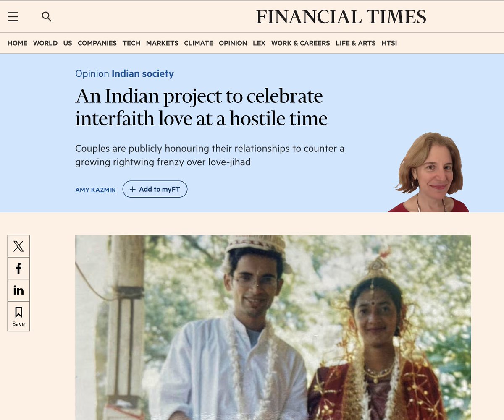Viewport: 504px width, 420px height.
Task: Go to the HOME section
Action: click(17, 43)
